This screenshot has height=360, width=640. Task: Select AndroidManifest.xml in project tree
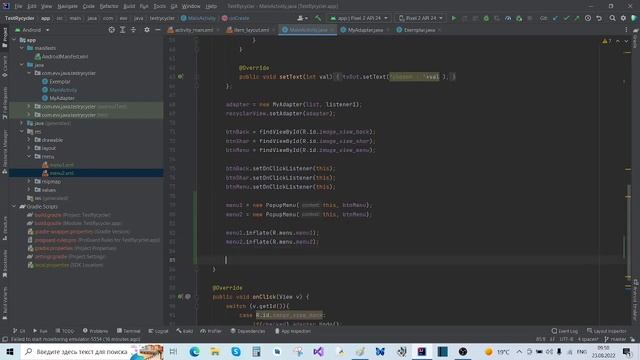(x=61, y=57)
